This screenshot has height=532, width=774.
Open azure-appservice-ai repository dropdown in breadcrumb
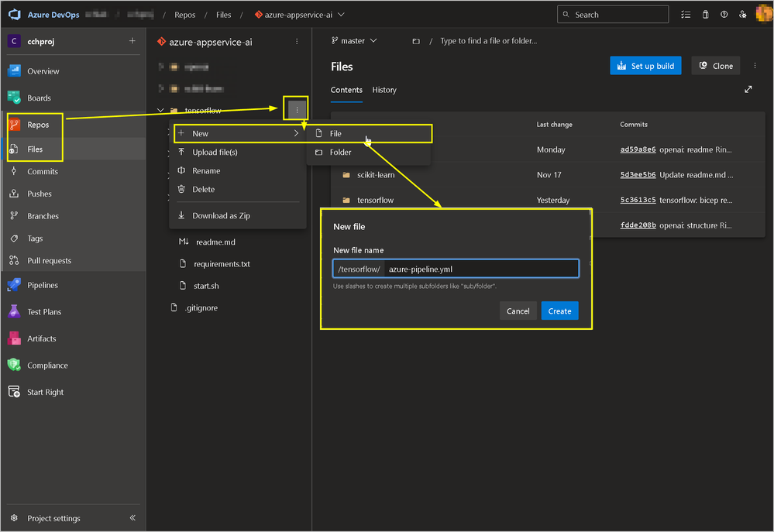click(x=299, y=15)
